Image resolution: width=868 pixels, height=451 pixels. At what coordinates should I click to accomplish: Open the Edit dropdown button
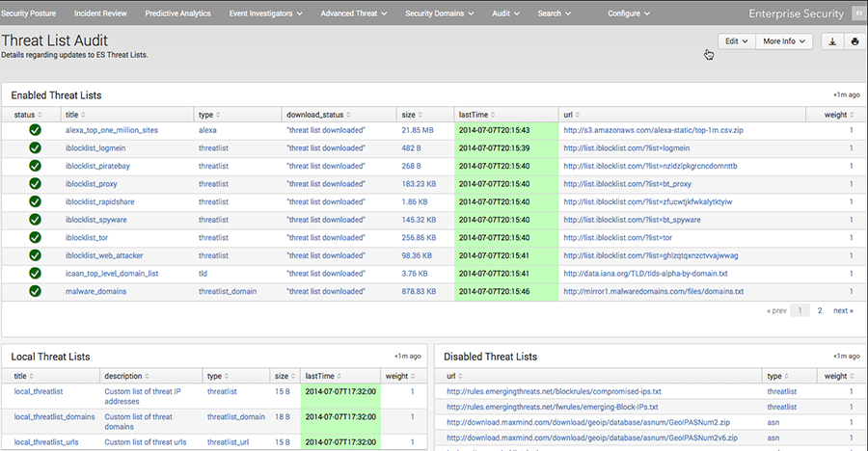(x=736, y=41)
